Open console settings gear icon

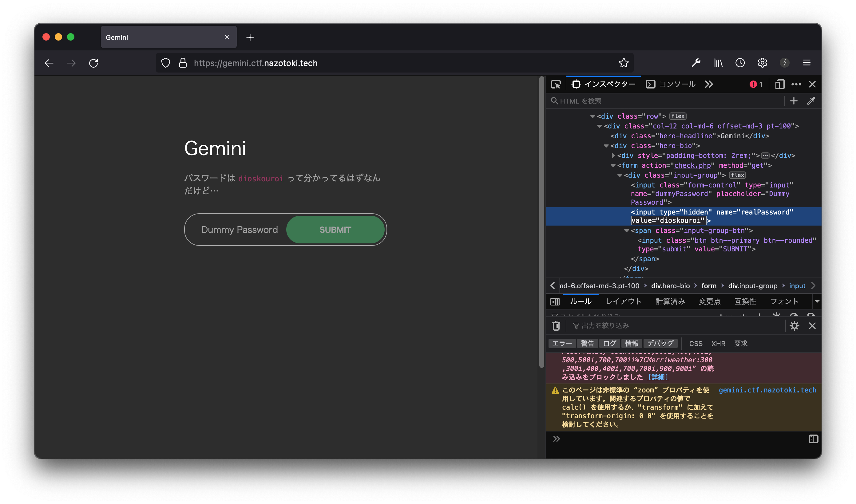[794, 326]
